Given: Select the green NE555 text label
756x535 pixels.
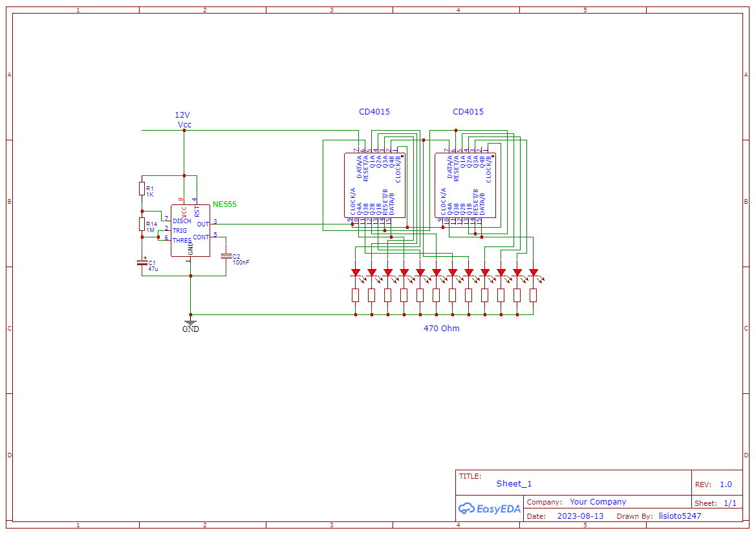Looking at the screenshot, I should (x=224, y=204).
